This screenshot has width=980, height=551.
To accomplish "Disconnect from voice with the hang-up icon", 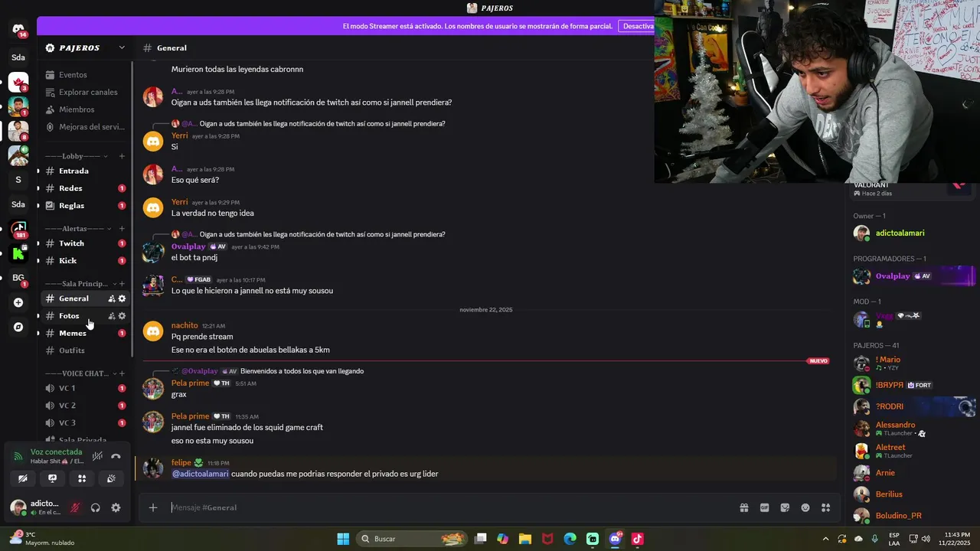I will pyautogui.click(x=116, y=456).
